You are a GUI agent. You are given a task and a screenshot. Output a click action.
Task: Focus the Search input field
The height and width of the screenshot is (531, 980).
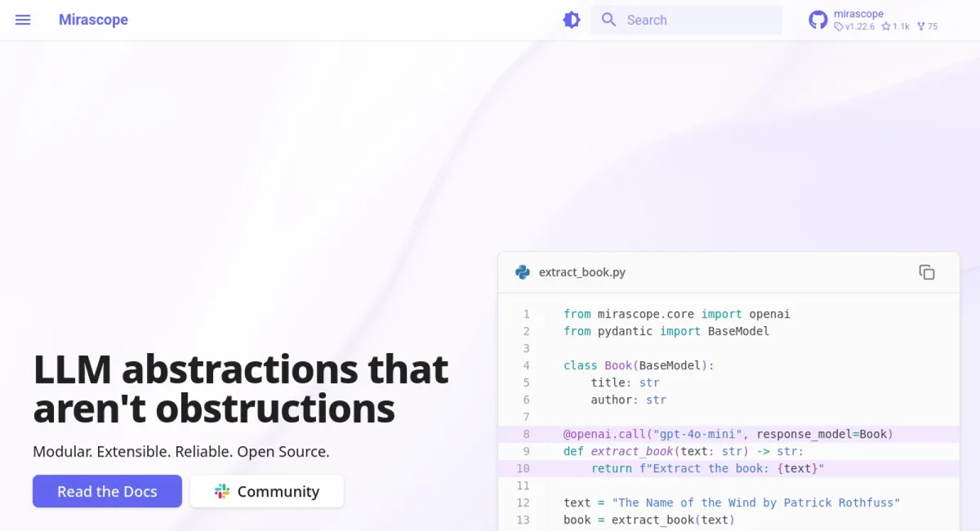pos(687,20)
